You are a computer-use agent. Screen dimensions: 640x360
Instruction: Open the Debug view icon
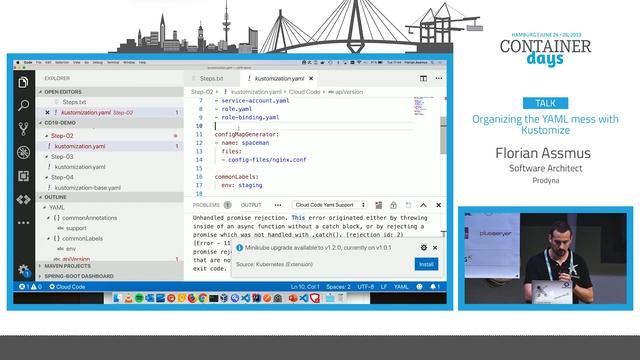23,153
